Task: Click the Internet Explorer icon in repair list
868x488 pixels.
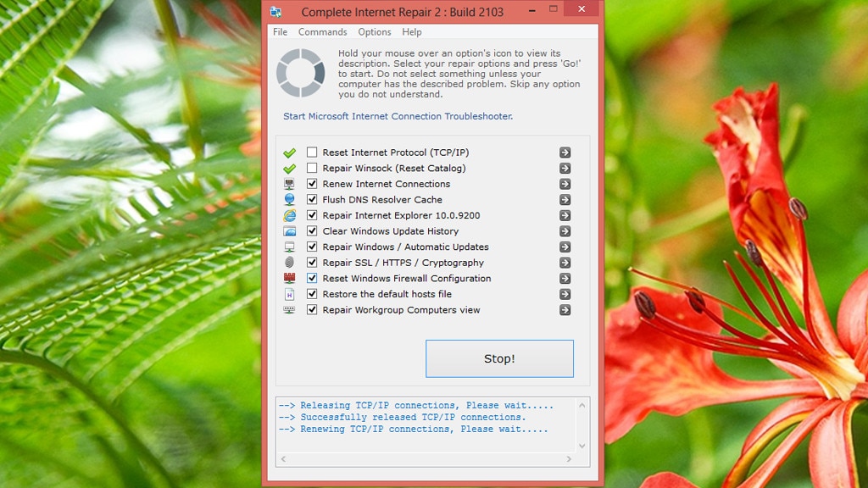Action: tap(289, 215)
